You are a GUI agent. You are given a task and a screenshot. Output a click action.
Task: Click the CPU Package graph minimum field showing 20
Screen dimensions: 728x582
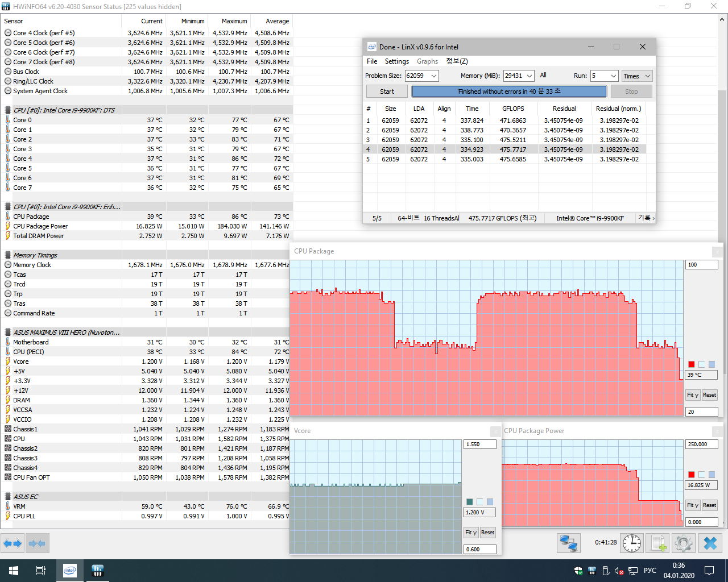click(702, 412)
